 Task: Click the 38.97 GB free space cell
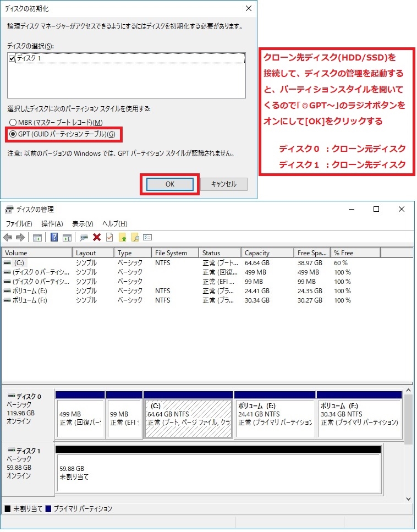pyautogui.click(x=310, y=263)
